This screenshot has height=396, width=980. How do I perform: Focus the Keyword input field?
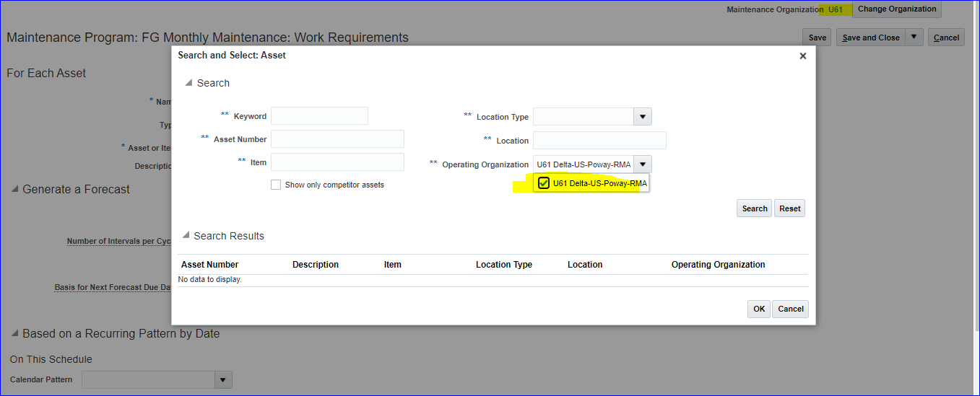[319, 116]
